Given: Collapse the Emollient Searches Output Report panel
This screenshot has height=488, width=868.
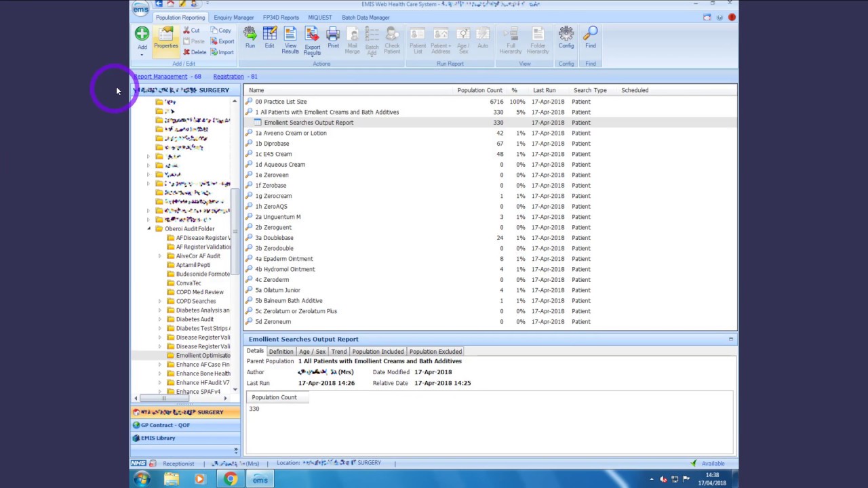Looking at the screenshot, I should (x=731, y=339).
